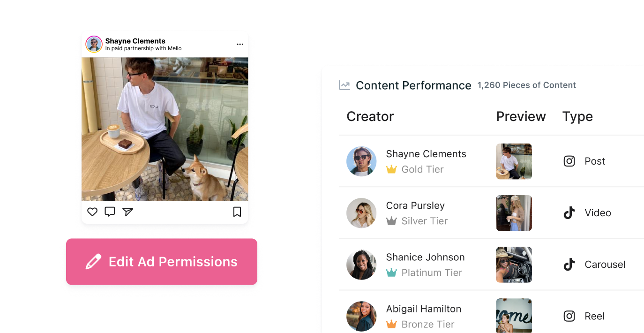This screenshot has height=333, width=644.
Task: Click the Content Performance chart icon
Action: coord(344,85)
